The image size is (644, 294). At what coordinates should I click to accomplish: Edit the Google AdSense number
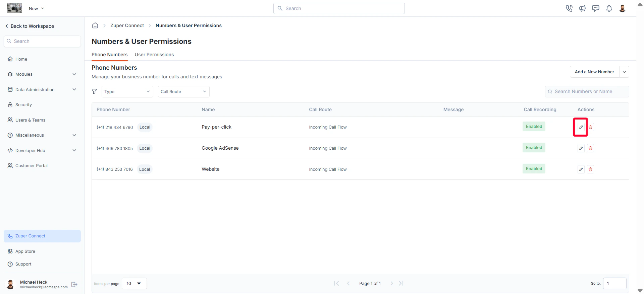click(x=581, y=148)
